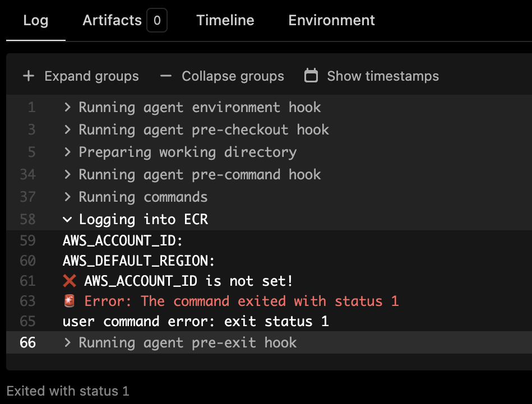Click Collapse groups button
This screenshot has width=532, height=404.
click(233, 76)
